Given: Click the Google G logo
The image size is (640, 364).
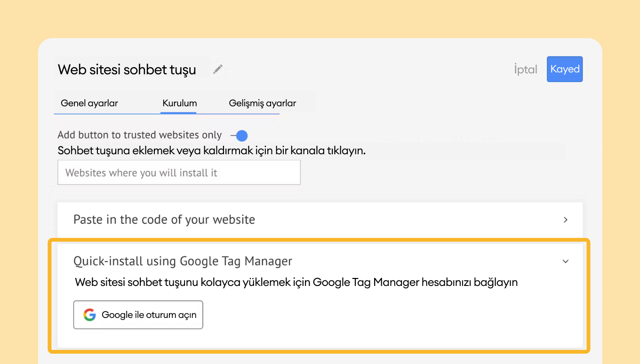Looking at the screenshot, I should 89,315.
